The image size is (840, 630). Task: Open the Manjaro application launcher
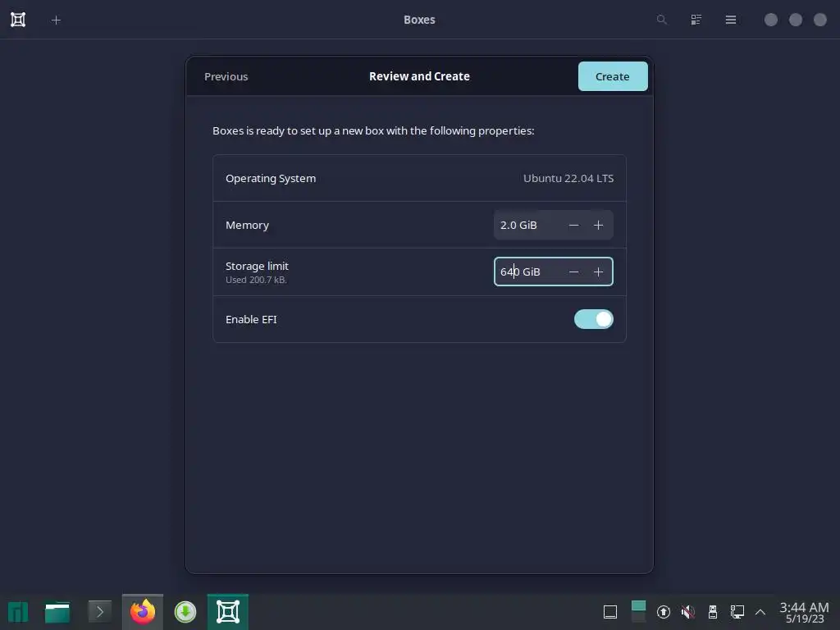[x=18, y=612]
